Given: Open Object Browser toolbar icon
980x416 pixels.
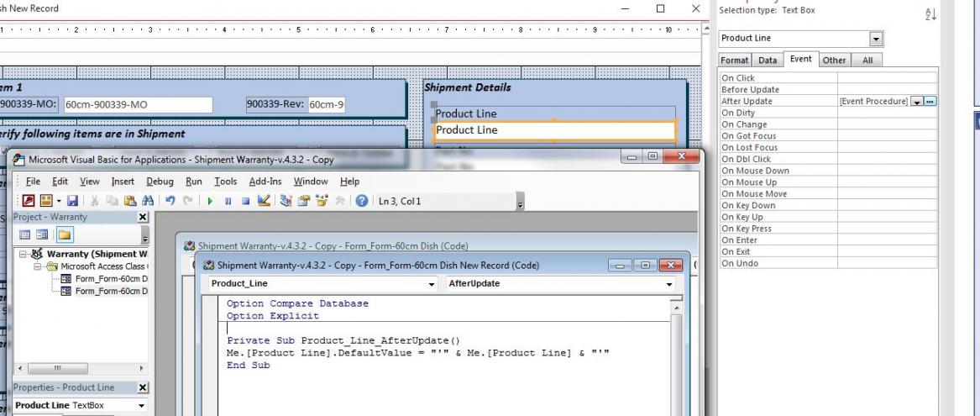Looking at the screenshot, I should 322,201.
